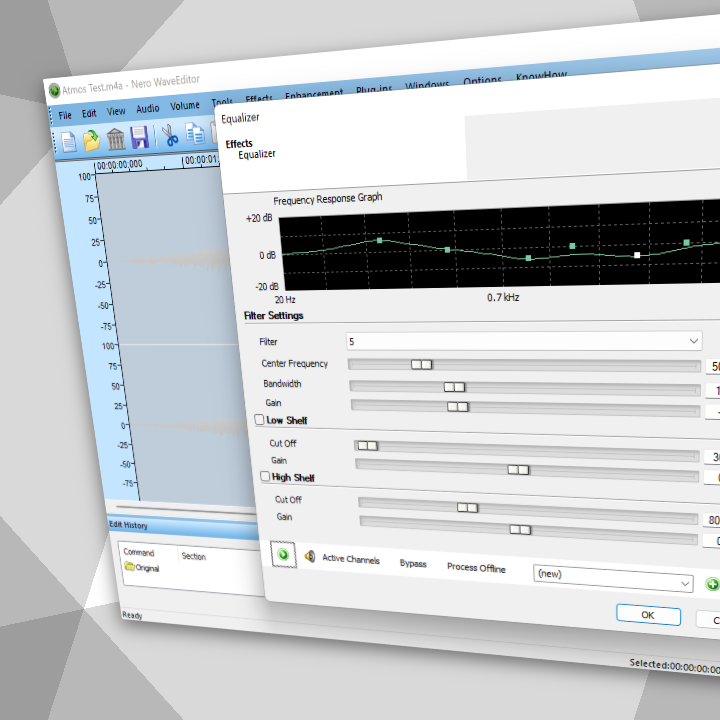Open the audio library building icon
The width and height of the screenshot is (720, 720).
coord(116,139)
